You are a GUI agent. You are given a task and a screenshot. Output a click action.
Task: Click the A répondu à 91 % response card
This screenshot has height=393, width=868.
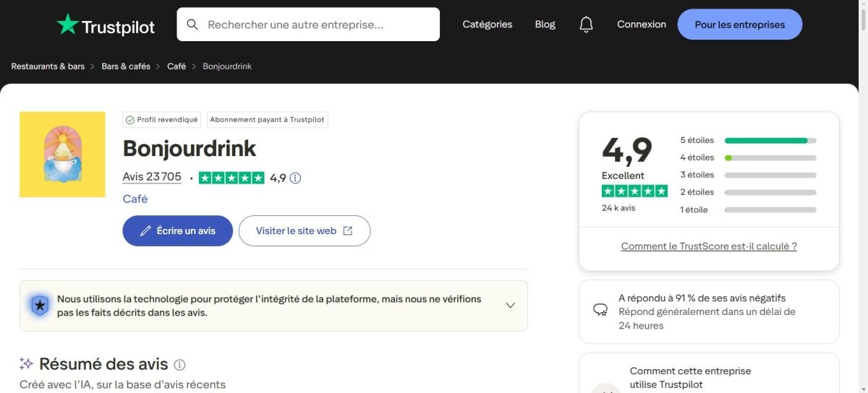[x=709, y=312]
